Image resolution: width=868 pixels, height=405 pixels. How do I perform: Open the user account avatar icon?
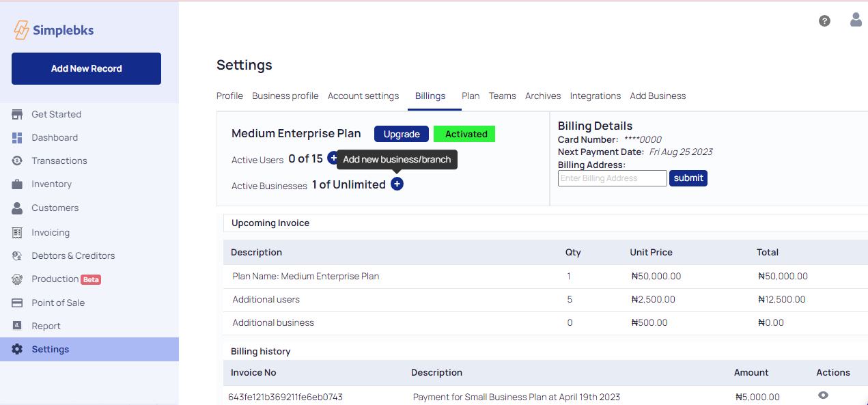click(856, 20)
